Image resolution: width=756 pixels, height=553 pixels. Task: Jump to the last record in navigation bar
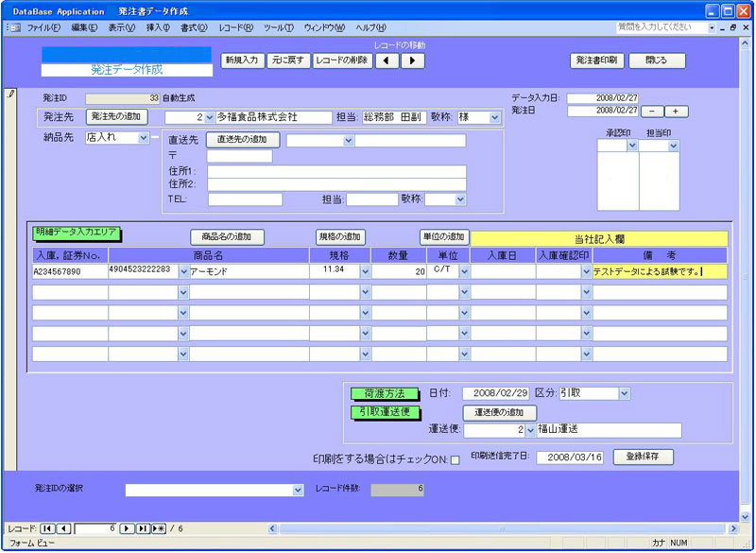tap(143, 528)
